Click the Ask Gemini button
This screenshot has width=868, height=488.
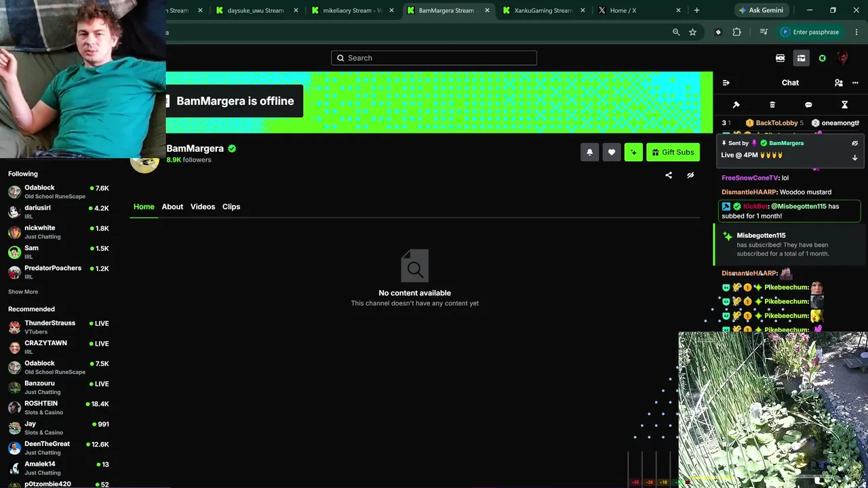tap(762, 10)
